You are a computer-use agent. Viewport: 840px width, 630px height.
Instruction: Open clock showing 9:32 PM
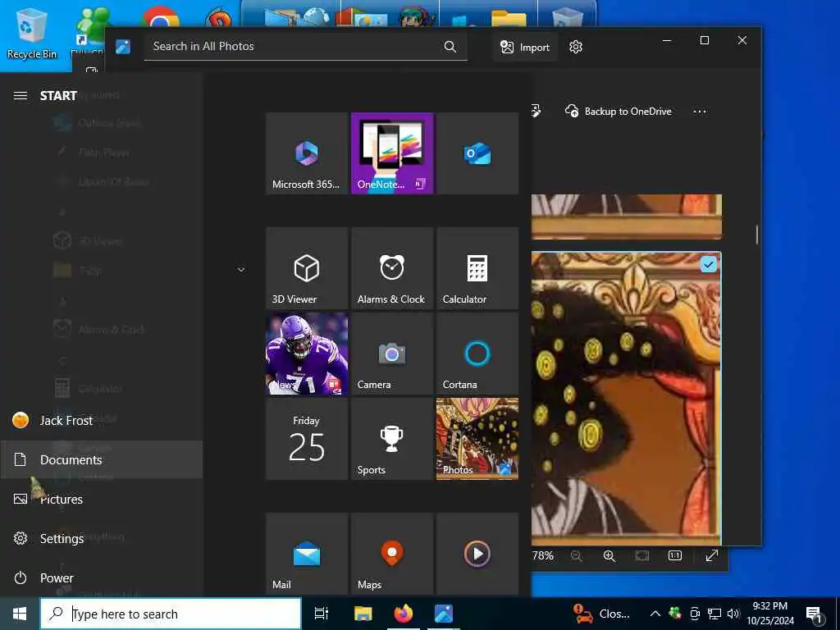click(x=770, y=614)
